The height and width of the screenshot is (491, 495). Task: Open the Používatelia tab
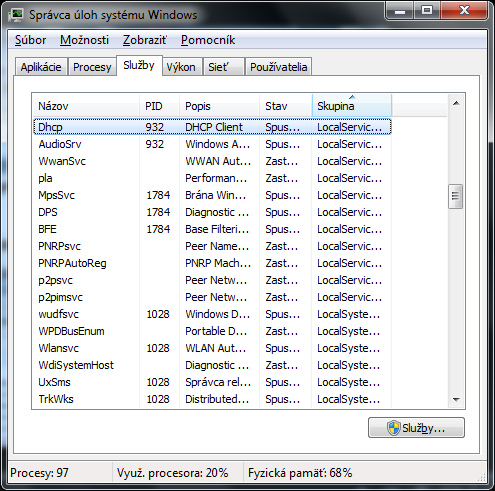pos(278,67)
